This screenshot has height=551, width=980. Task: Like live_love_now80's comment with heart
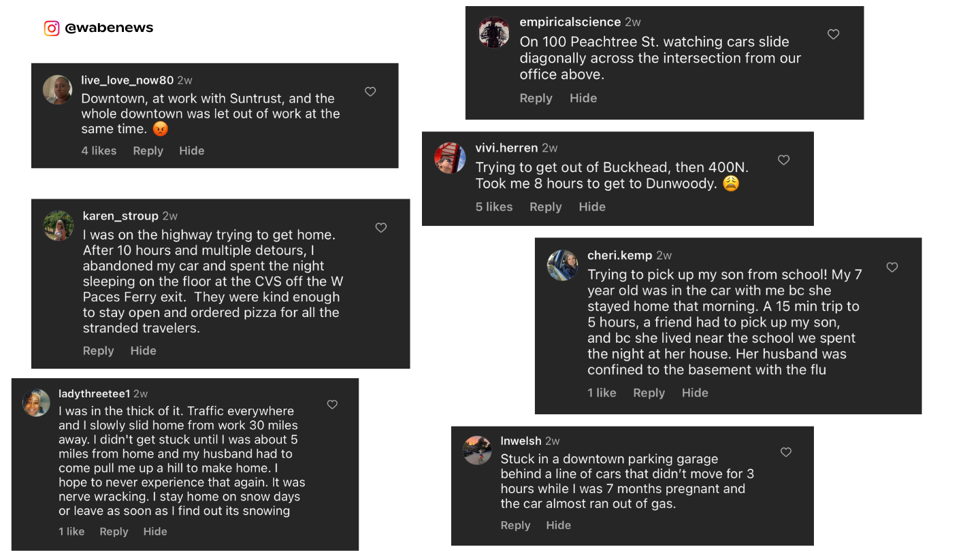(x=370, y=92)
